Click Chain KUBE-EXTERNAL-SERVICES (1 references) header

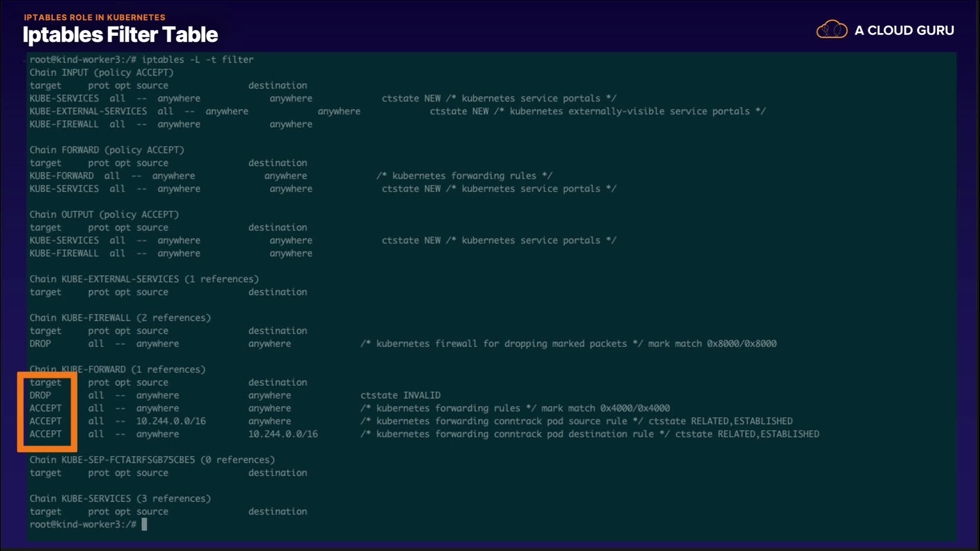pyautogui.click(x=144, y=279)
